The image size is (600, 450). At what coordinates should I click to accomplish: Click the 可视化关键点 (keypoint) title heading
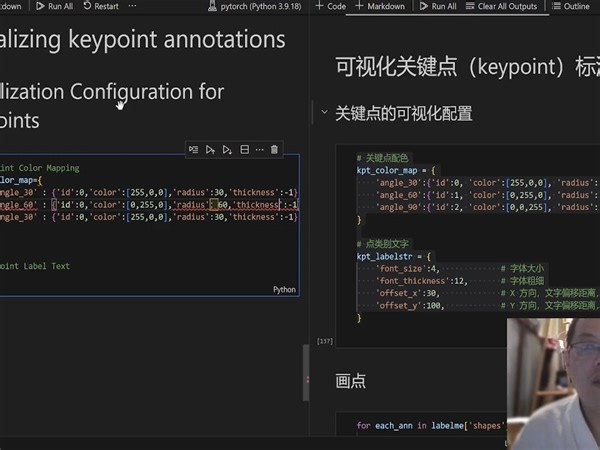(x=468, y=67)
